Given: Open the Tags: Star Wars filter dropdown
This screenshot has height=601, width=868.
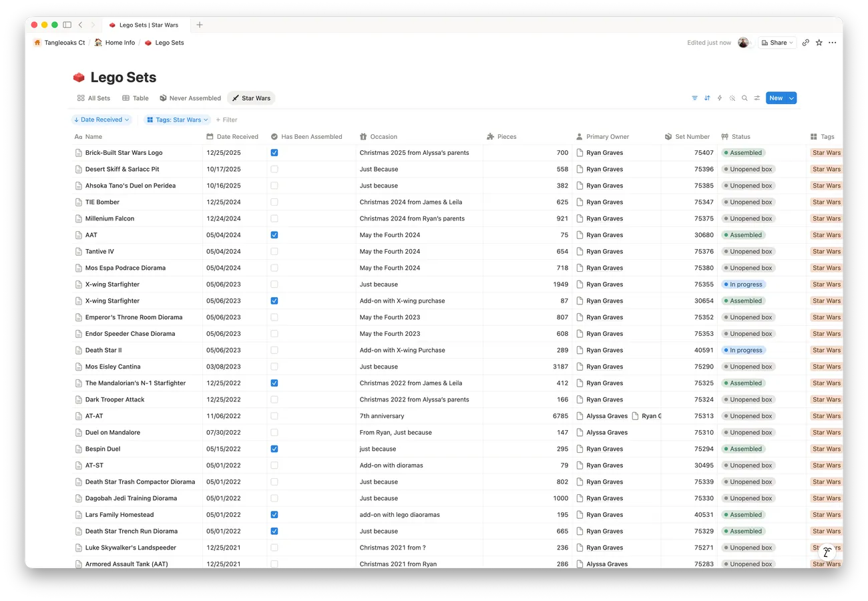Looking at the screenshot, I should click(178, 120).
